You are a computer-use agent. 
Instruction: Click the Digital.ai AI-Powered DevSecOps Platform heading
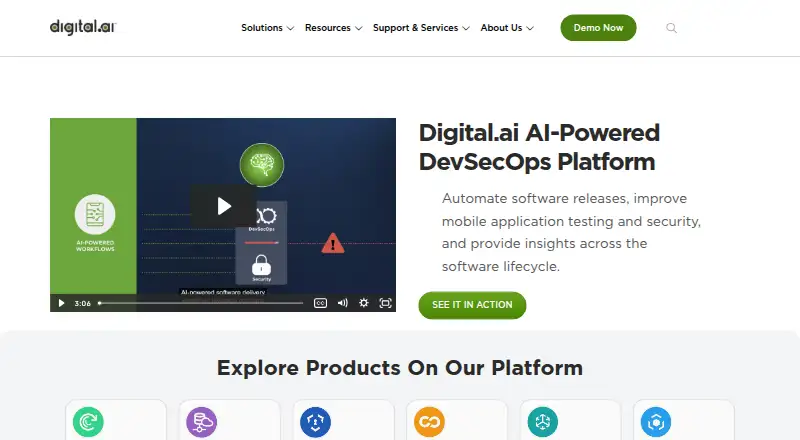tap(539, 147)
